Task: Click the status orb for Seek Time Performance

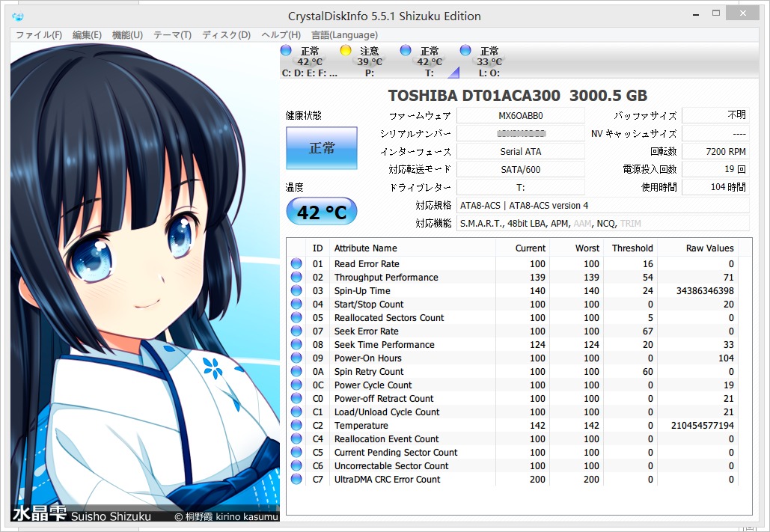Action: (x=296, y=345)
